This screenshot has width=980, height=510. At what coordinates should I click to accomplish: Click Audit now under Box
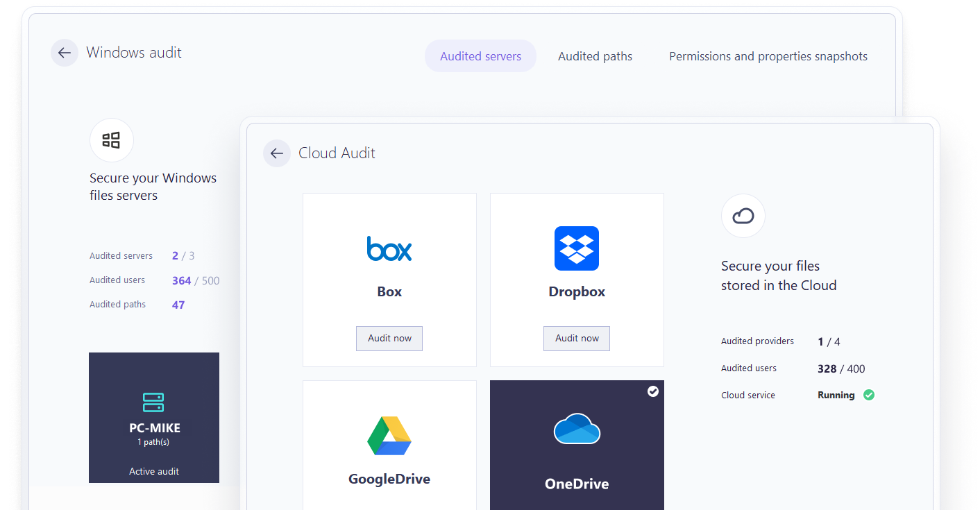coord(389,339)
